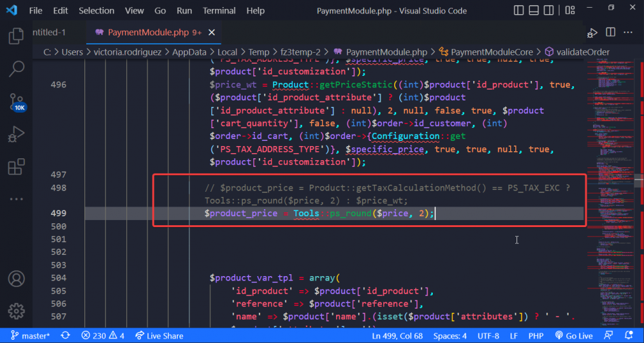Expand the Temp breadcrumb segment
644x343 pixels.
coord(259,52)
